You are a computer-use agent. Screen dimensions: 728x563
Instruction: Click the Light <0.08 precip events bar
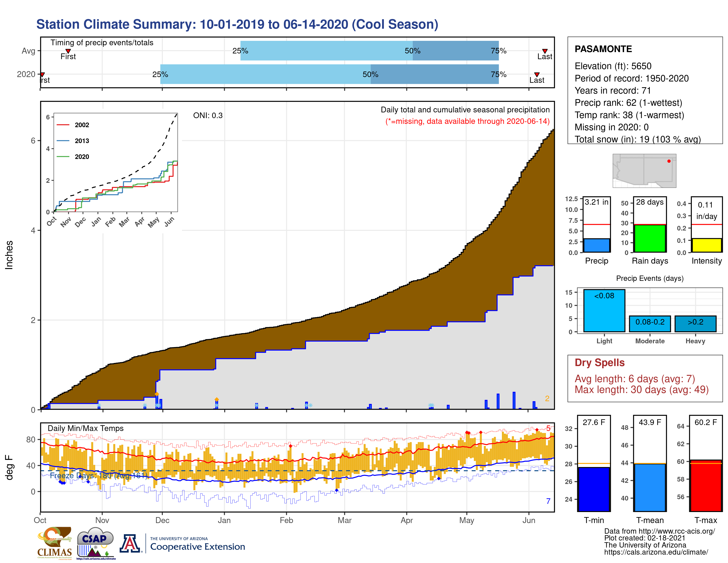604,310
